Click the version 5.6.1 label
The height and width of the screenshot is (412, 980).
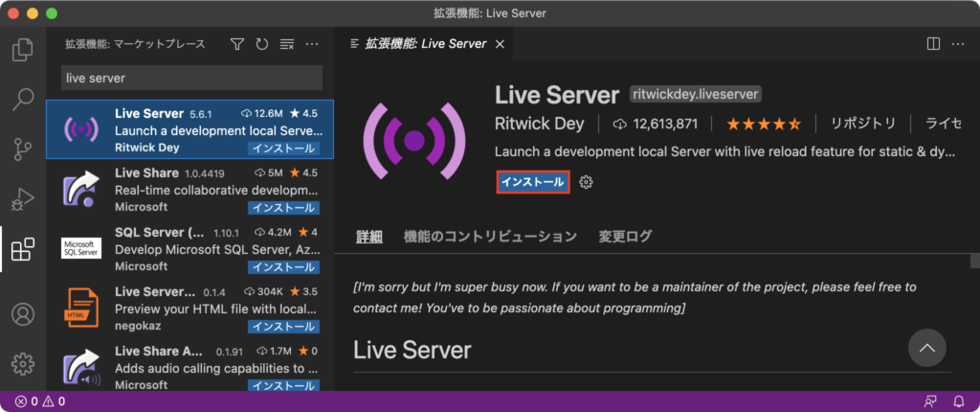click(201, 115)
